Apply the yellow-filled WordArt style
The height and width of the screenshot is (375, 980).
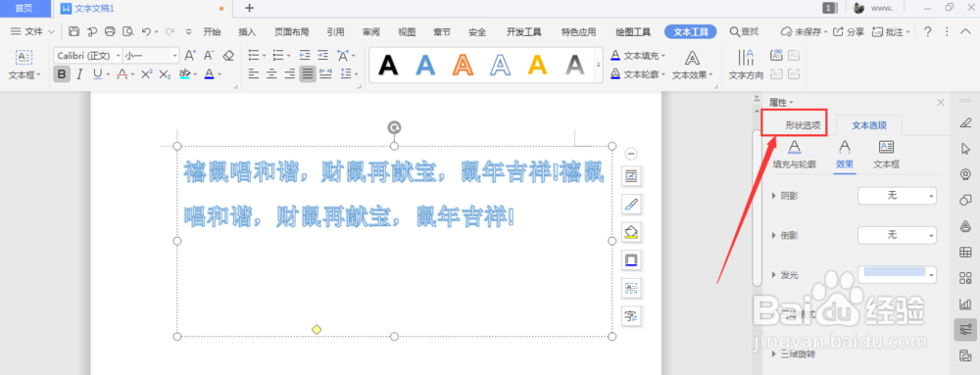tap(537, 65)
